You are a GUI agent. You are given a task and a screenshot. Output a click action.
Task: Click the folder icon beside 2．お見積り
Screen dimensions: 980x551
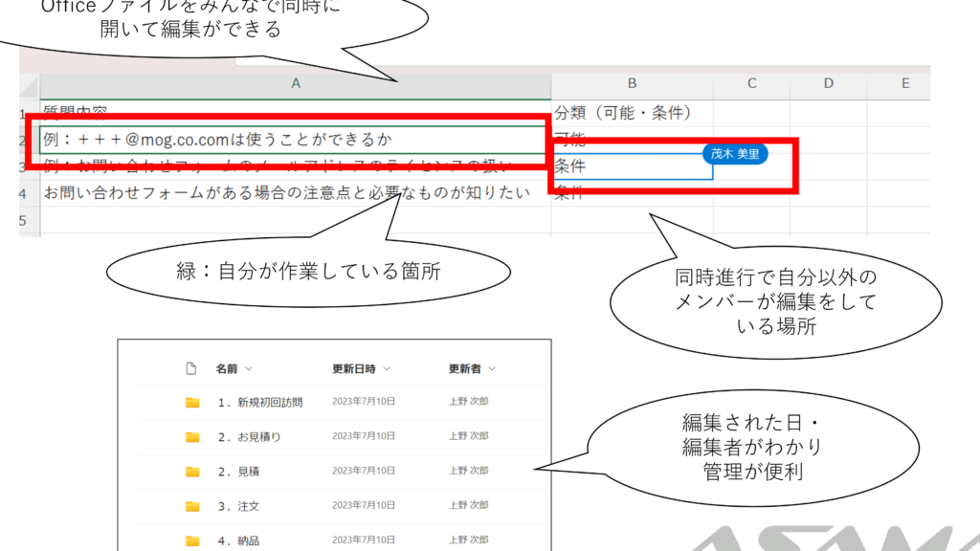(192, 436)
